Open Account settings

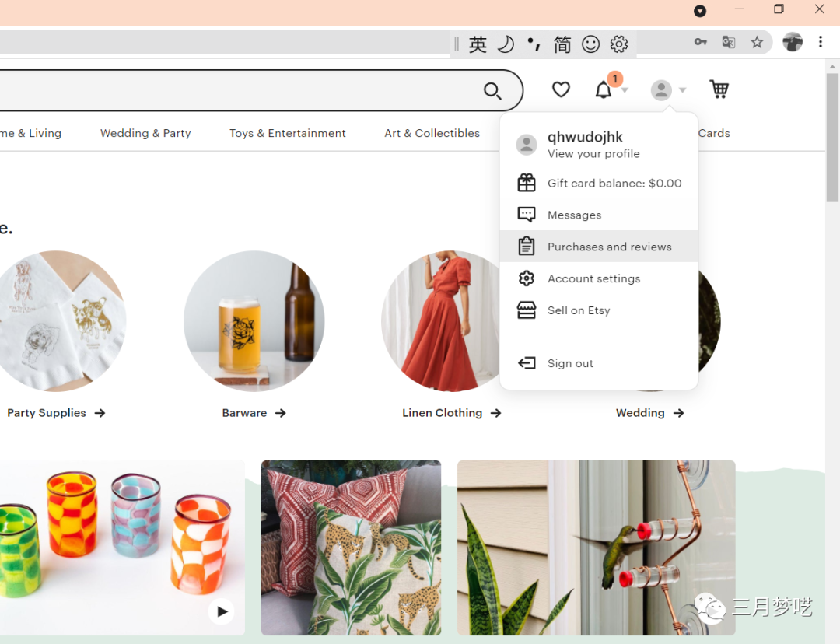[x=599, y=278]
